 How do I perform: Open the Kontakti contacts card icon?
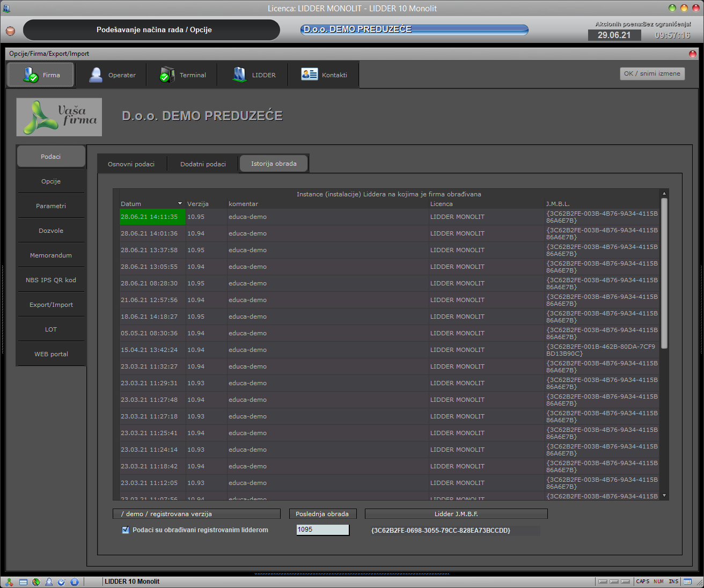pos(309,75)
